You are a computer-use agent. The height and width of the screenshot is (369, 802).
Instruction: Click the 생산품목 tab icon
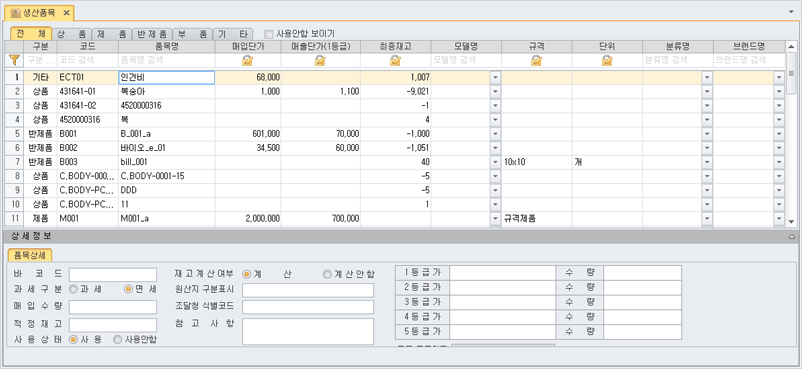(x=15, y=12)
